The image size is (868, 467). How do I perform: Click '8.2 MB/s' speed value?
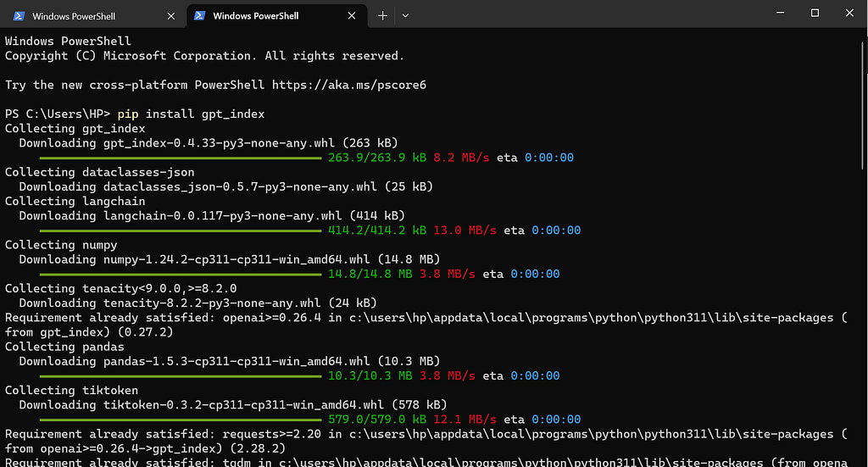pos(461,158)
